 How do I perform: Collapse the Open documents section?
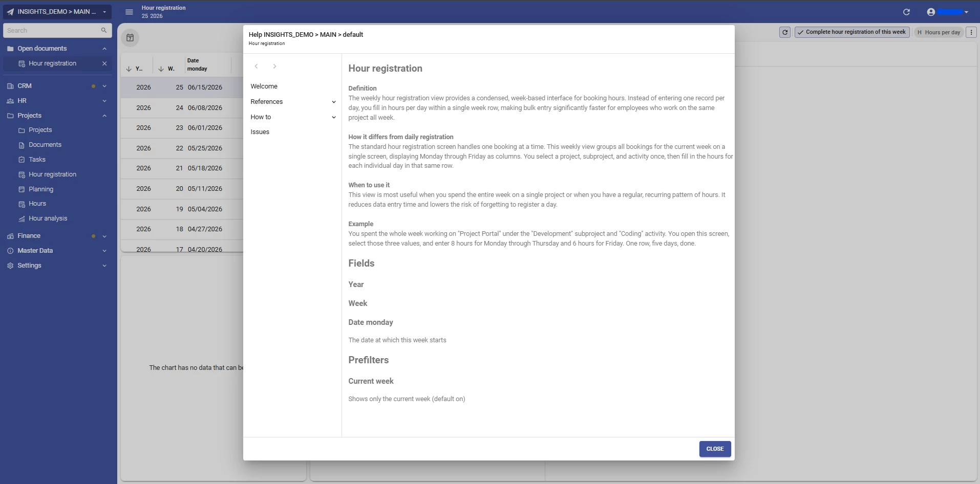(x=104, y=49)
